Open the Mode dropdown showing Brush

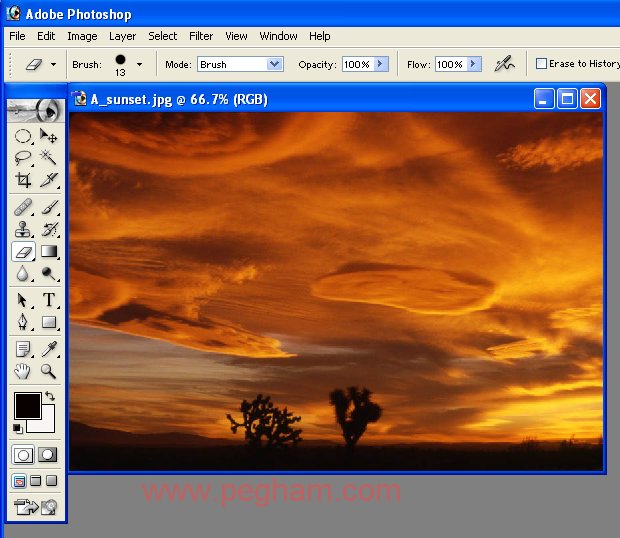(274, 64)
